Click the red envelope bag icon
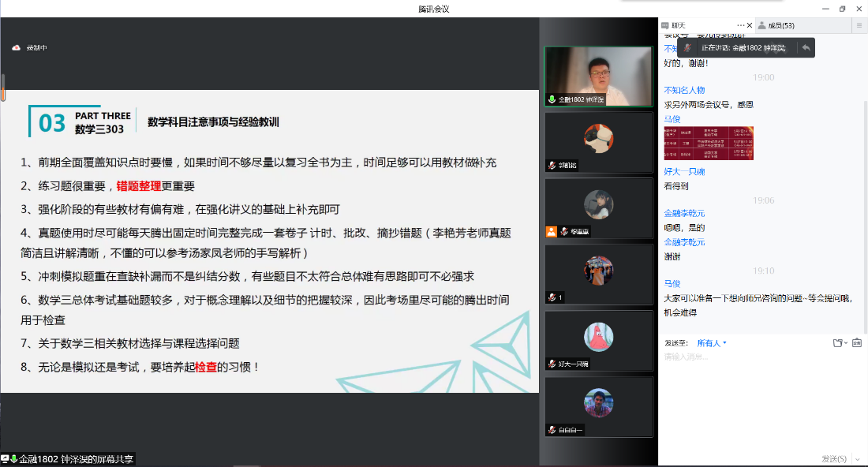 [857, 343]
